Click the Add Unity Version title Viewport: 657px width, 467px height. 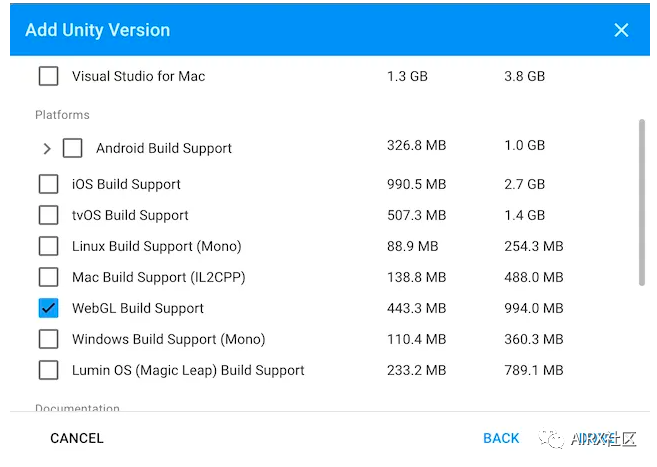97,30
